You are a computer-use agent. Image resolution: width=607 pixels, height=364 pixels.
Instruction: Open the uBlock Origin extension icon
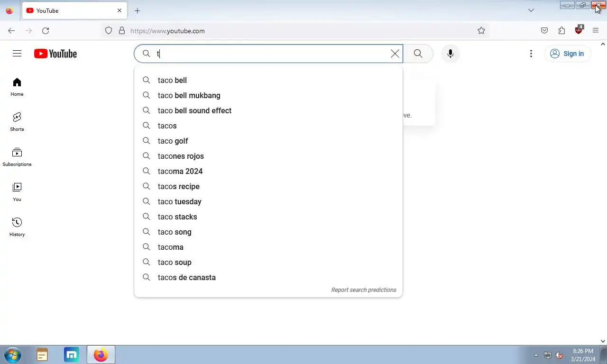[579, 30]
